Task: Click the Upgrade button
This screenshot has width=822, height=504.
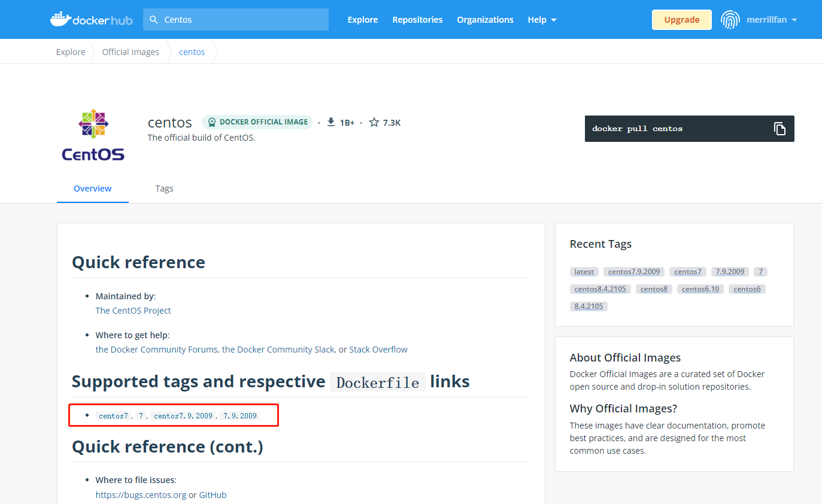Action: (682, 20)
